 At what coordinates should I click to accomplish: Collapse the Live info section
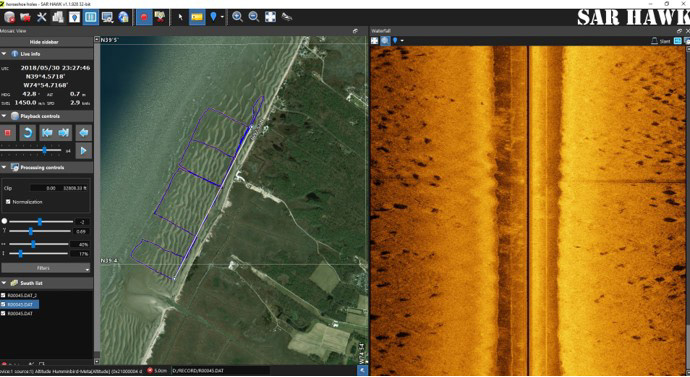4,54
